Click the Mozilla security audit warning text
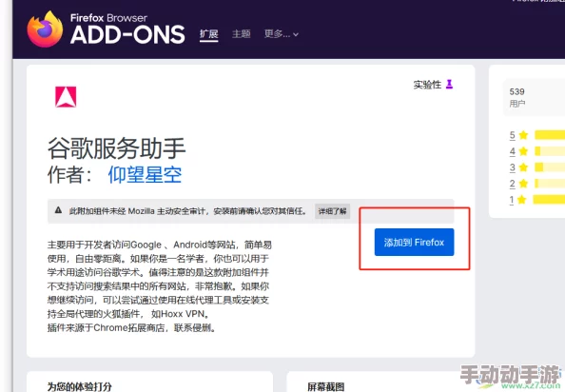This screenshot has height=392, width=565. tap(187, 211)
